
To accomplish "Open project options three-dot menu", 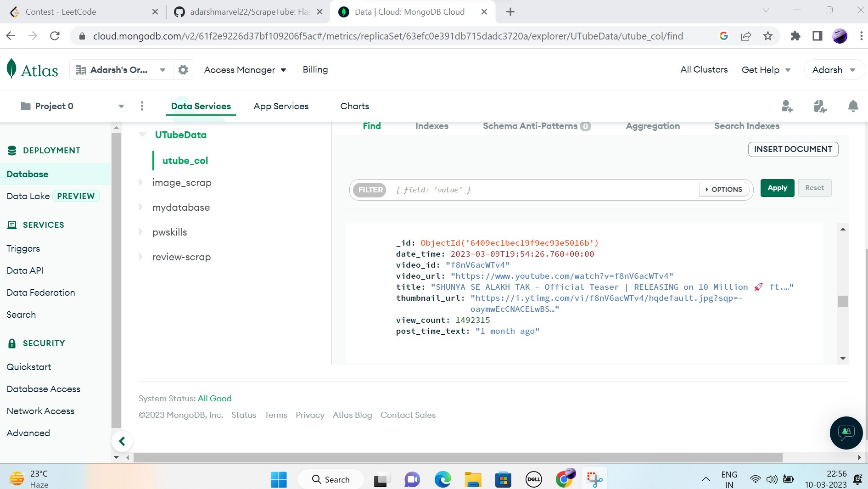I will pos(142,106).
